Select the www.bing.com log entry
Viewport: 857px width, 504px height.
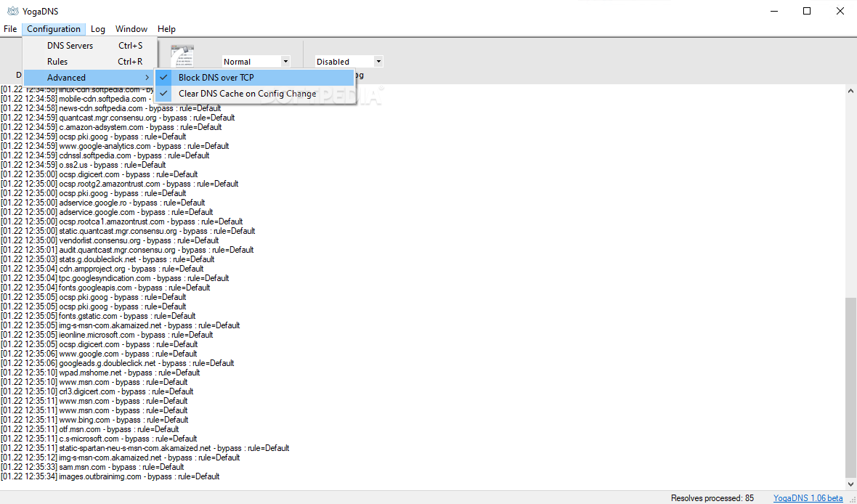(94, 420)
